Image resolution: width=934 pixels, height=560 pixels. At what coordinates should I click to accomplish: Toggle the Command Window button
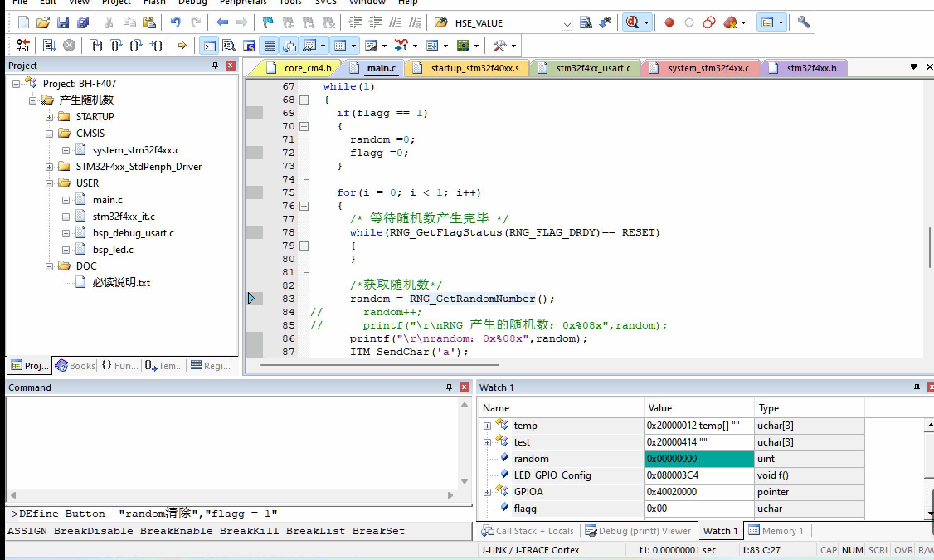209,45
